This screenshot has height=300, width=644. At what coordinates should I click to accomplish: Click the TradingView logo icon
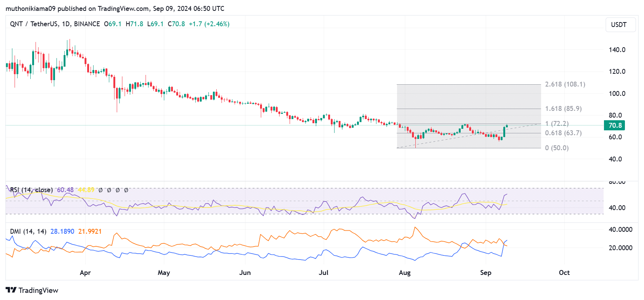tap(11, 290)
